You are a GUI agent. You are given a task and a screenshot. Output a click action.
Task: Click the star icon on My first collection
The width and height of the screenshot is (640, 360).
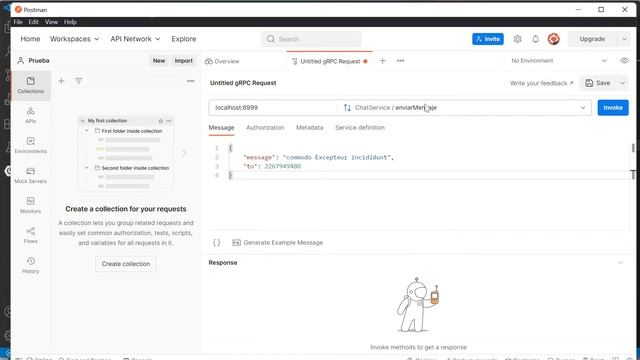(x=161, y=121)
